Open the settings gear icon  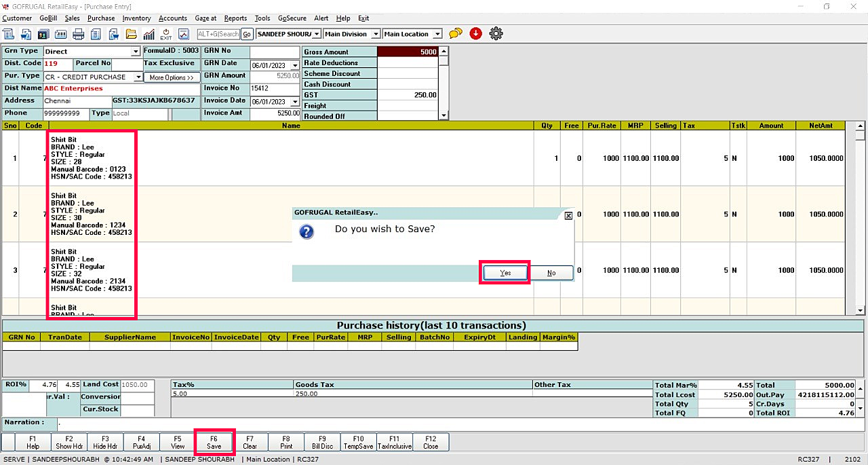point(496,34)
